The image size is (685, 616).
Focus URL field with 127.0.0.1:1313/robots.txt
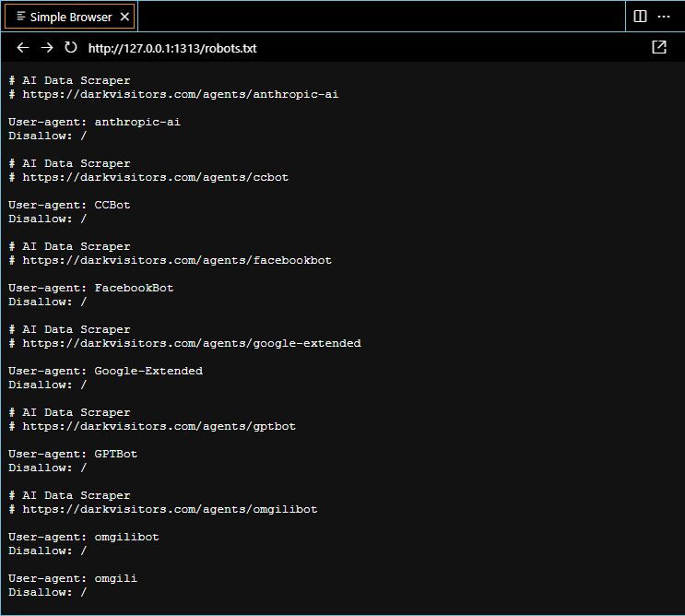click(x=172, y=48)
